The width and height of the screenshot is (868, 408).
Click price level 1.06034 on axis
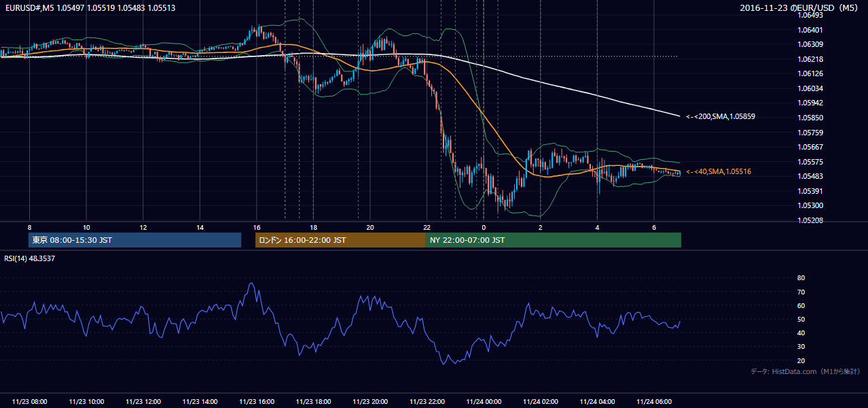[810, 88]
